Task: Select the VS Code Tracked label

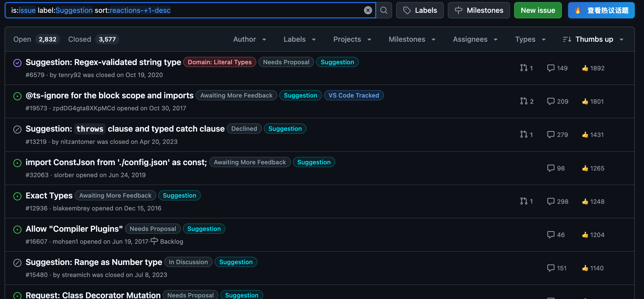Action: pyautogui.click(x=353, y=95)
